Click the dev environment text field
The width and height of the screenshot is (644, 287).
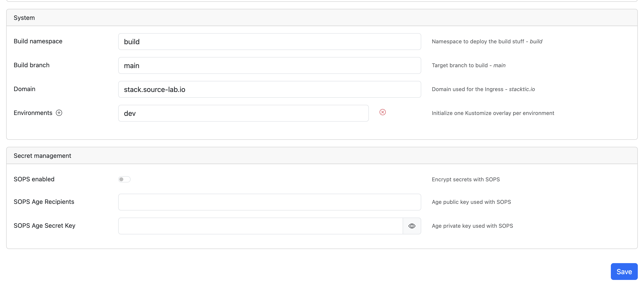pyautogui.click(x=243, y=113)
